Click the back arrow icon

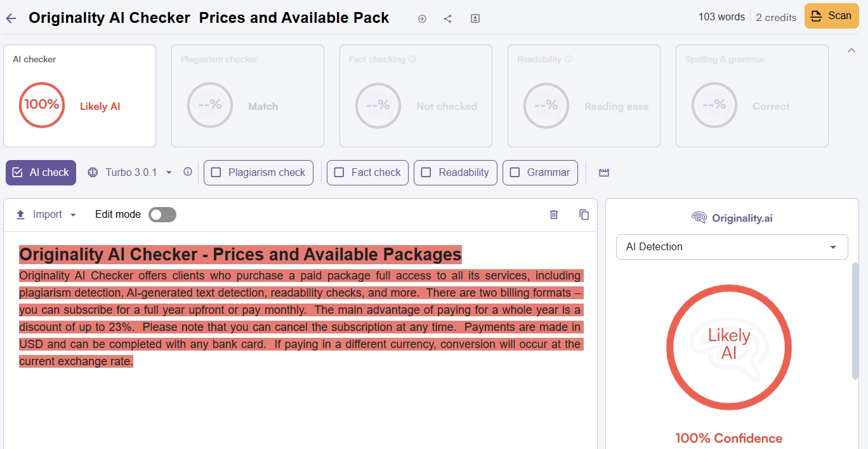pyautogui.click(x=11, y=18)
